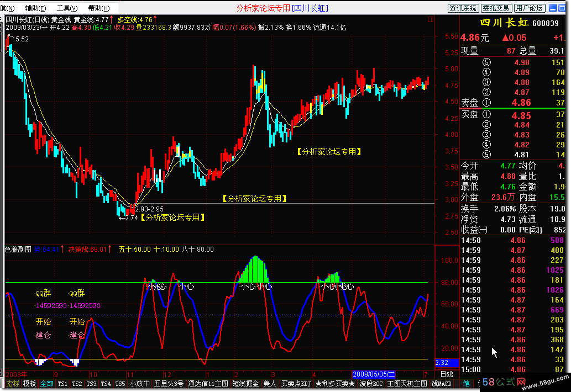The height and width of the screenshot is (392, 571).
Task: Click the 决策线:69.01 indicator label
Action: (87, 250)
